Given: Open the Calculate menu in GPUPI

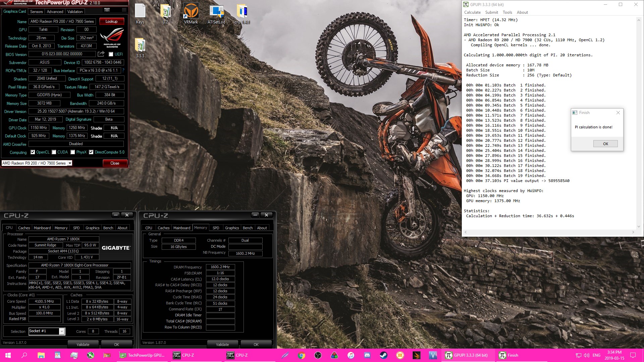Looking at the screenshot, I should [472, 12].
